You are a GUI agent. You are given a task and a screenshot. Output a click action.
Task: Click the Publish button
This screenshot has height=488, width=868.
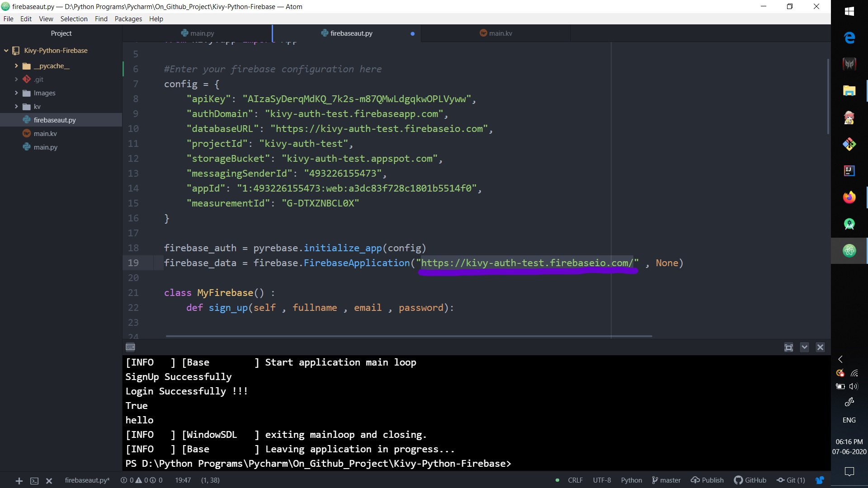tap(708, 480)
